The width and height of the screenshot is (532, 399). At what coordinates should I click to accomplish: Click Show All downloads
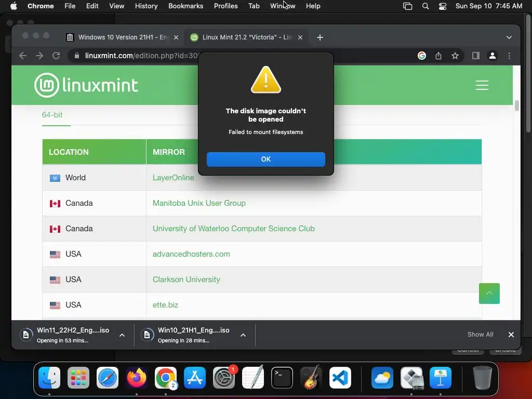[480, 335]
